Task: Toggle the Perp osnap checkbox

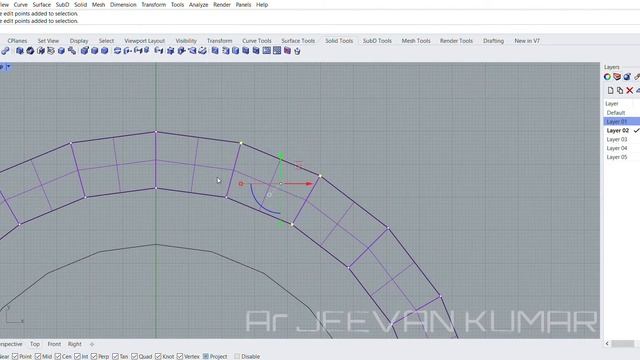Action: pyautogui.click(x=94, y=356)
